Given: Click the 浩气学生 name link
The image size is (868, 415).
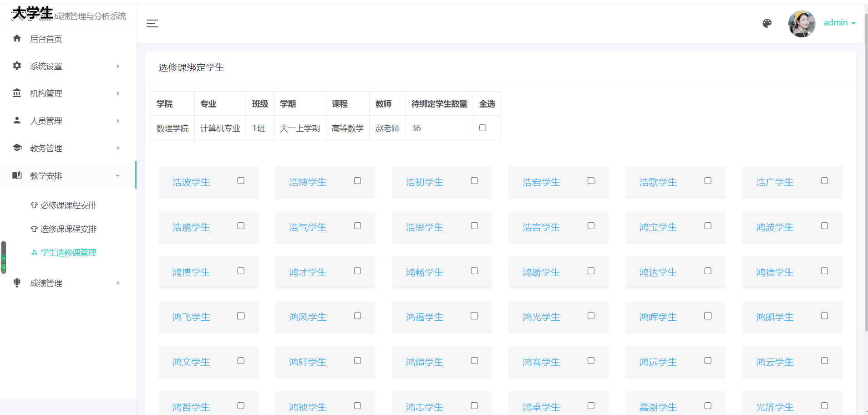Looking at the screenshot, I should tap(308, 227).
